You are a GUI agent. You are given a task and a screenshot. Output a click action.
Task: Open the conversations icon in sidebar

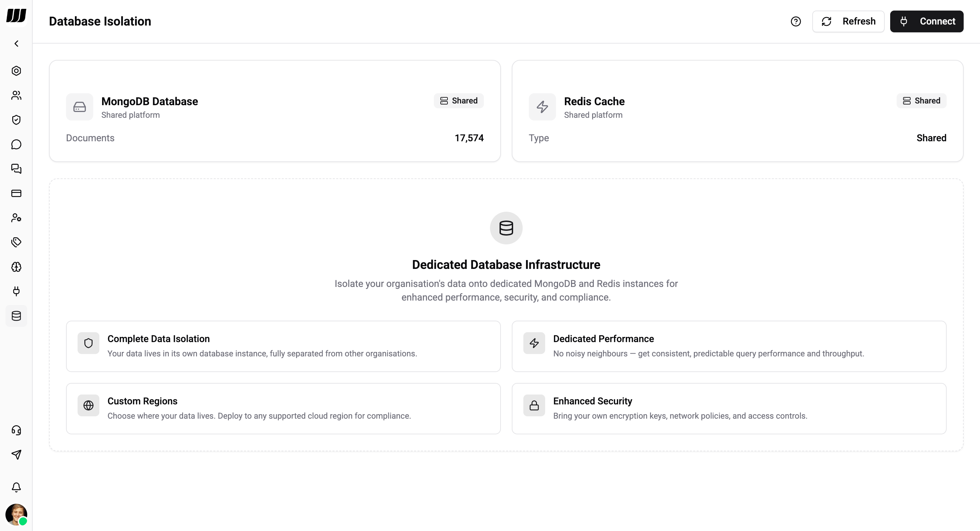(16, 169)
